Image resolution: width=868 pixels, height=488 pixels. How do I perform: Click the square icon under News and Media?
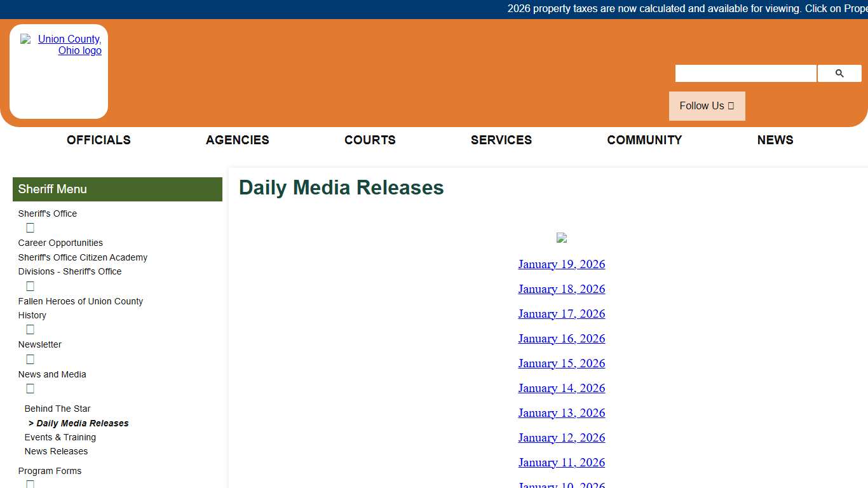tap(30, 388)
